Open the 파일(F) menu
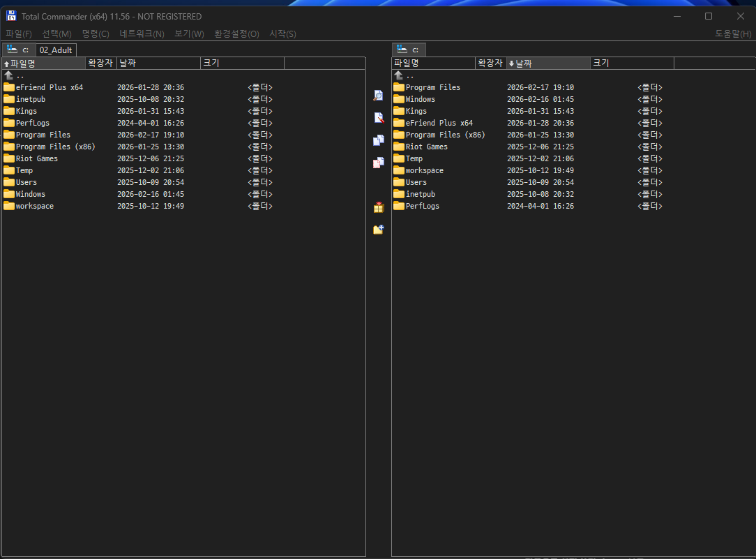 coord(19,33)
